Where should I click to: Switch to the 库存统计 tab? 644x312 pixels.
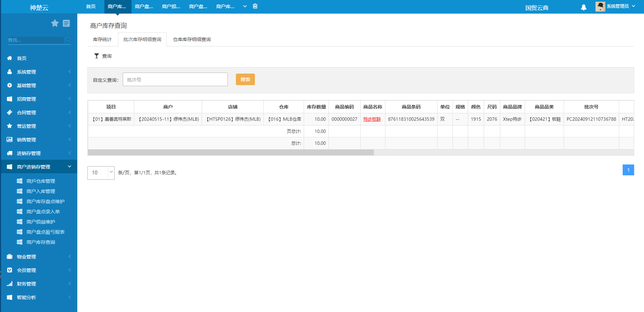pos(102,40)
